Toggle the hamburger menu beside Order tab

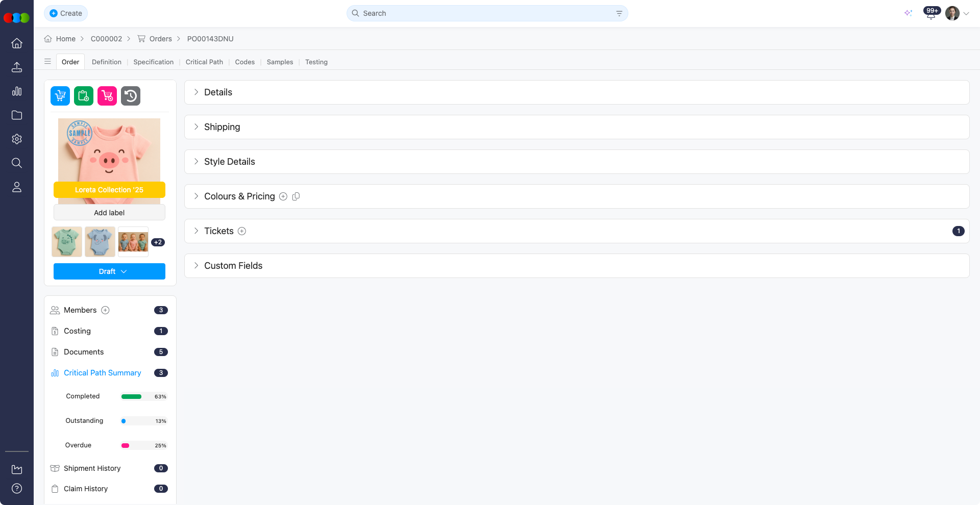pyautogui.click(x=47, y=62)
